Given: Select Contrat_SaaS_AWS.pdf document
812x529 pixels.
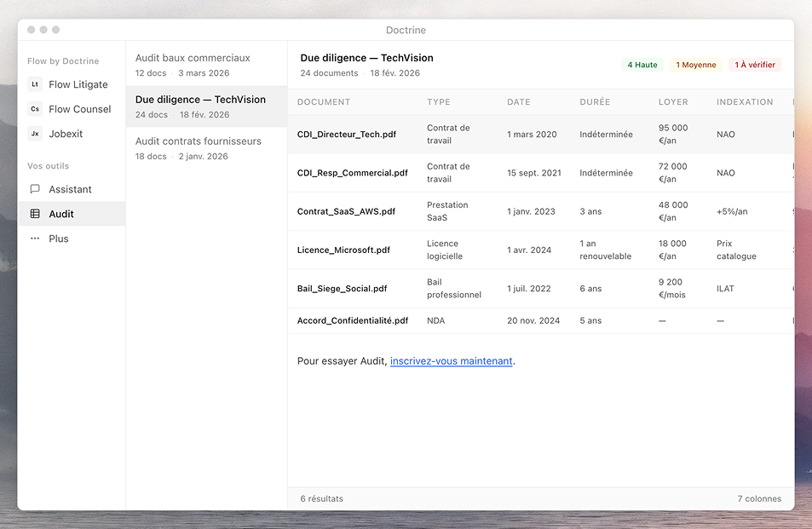Looking at the screenshot, I should (x=346, y=211).
